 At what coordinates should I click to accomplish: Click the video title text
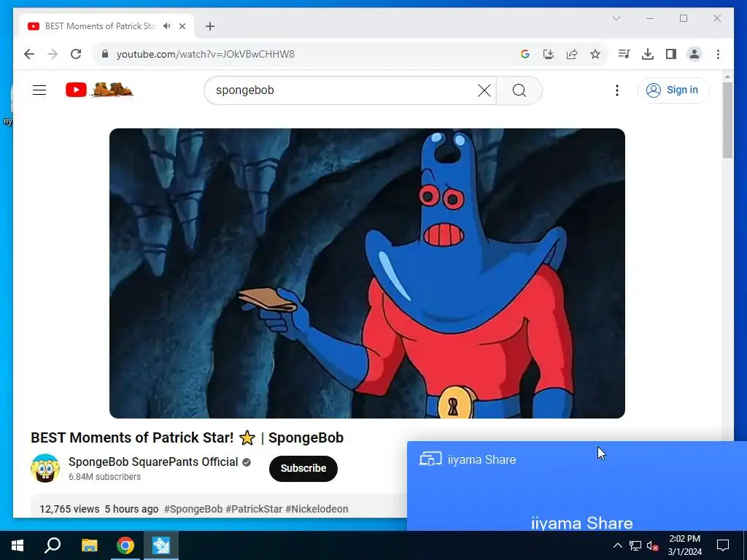pyautogui.click(x=187, y=437)
